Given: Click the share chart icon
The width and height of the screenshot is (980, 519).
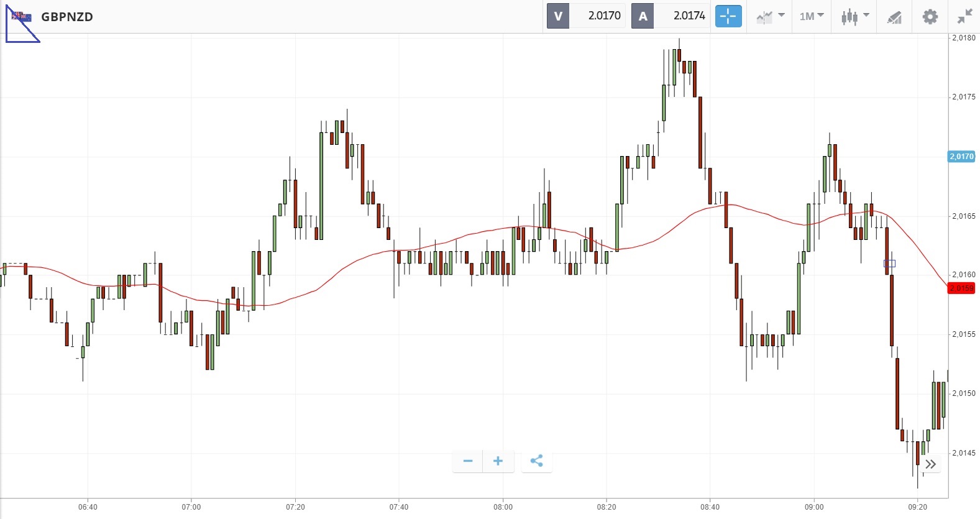Looking at the screenshot, I should [x=537, y=461].
